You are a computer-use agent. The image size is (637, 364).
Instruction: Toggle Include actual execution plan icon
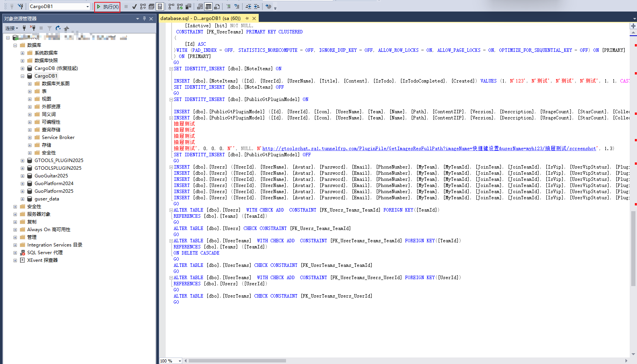(x=171, y=7)
